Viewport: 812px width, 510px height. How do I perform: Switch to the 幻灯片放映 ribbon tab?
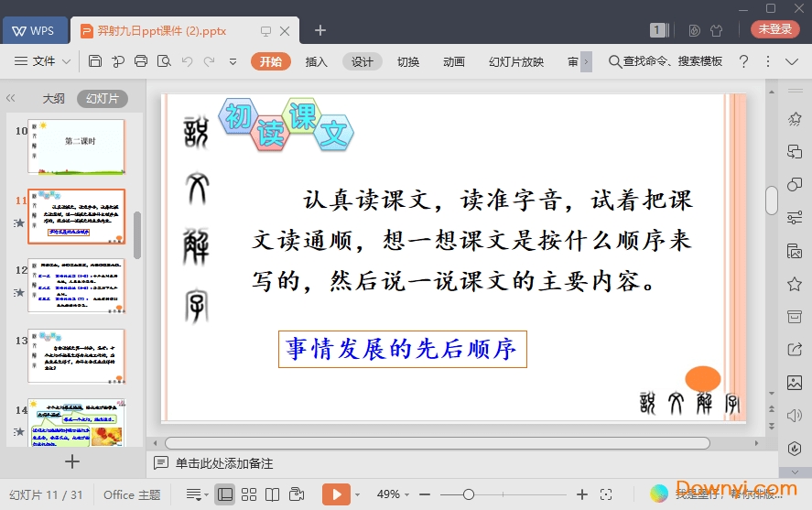point(516,61)
